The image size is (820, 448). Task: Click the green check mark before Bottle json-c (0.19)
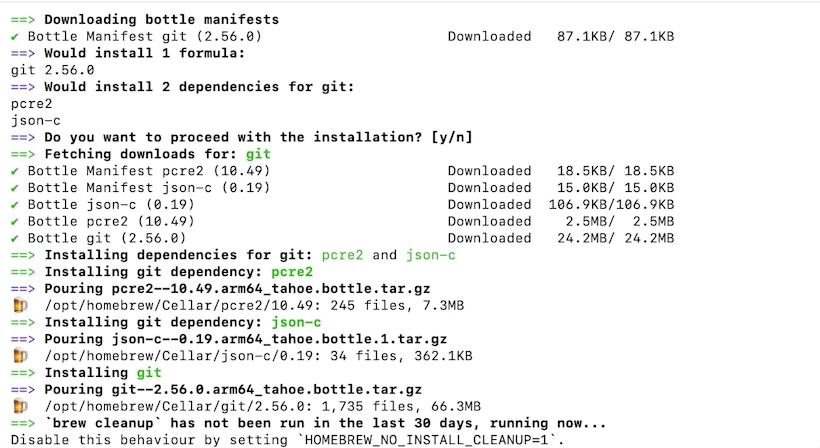[x=15, y=204]
